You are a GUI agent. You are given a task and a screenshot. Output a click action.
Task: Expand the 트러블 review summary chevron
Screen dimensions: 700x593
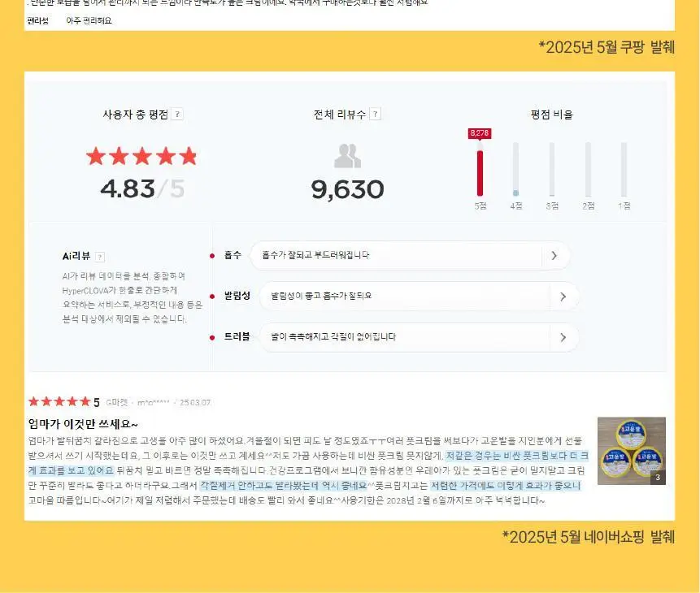click(563, 337)
